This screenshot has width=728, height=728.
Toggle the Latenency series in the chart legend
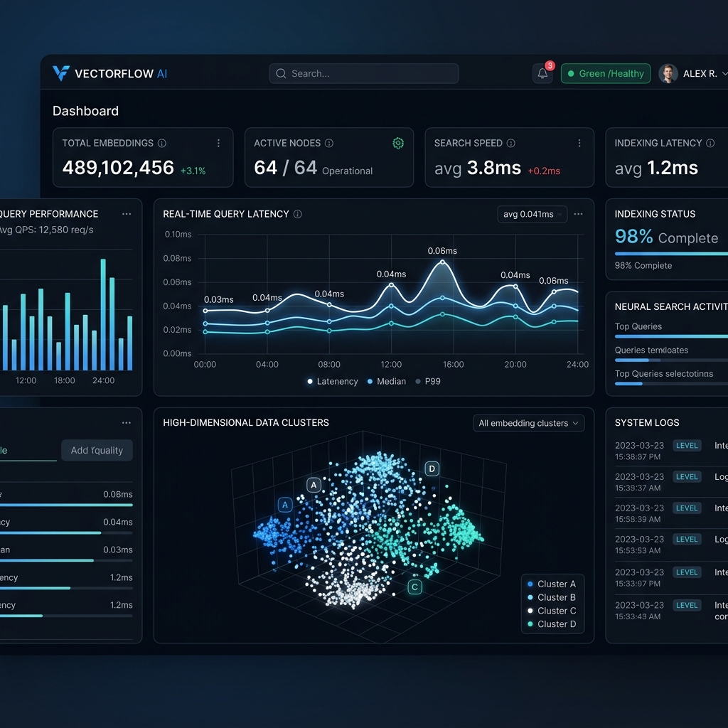pos(333,381)
